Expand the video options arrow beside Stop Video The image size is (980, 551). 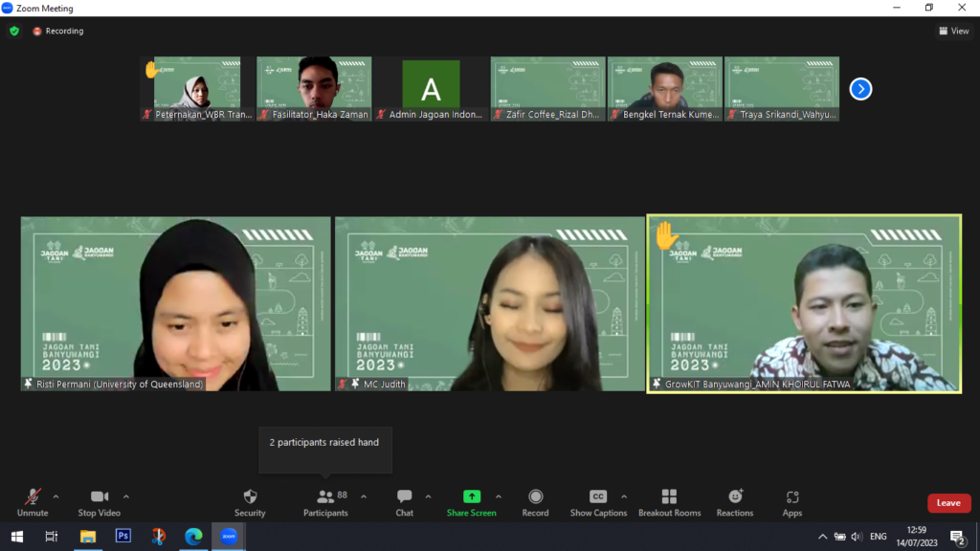tap(126, 496)
